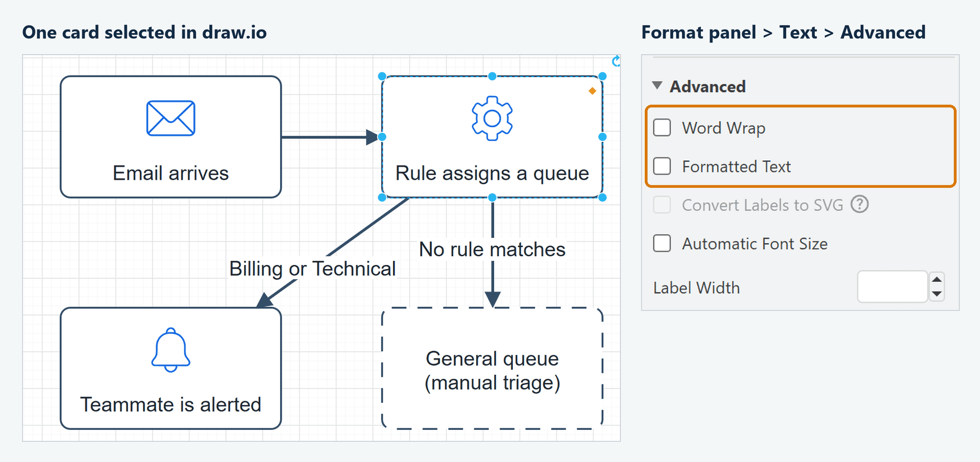Open help icon beside Convert Labels to SVG
Image resolution: width=980 pixels, height=462 pixels.
[860, 204]
